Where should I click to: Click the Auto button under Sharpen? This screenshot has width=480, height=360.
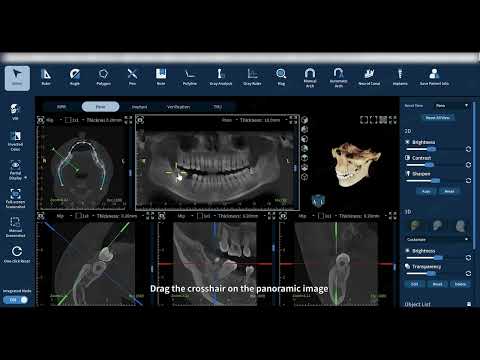click(x=426, y=191)
